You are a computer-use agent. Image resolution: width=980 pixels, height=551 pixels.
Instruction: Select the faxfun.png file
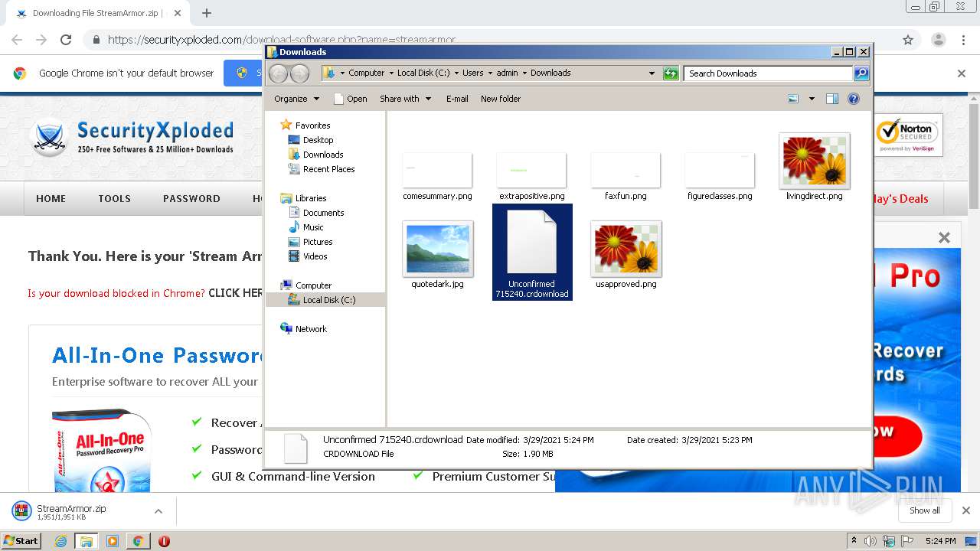pos(626,176)
